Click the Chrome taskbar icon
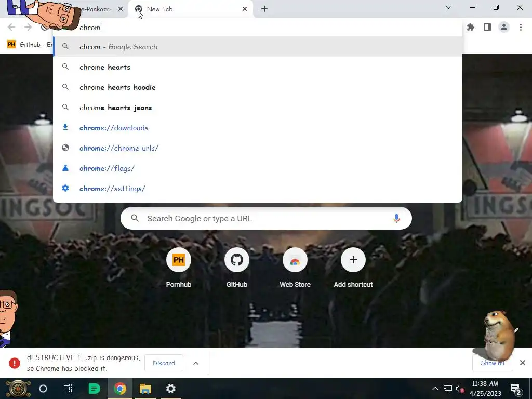The height and width of the screenshot is (399, 532). pyautogui.click(x=120, y=389)
